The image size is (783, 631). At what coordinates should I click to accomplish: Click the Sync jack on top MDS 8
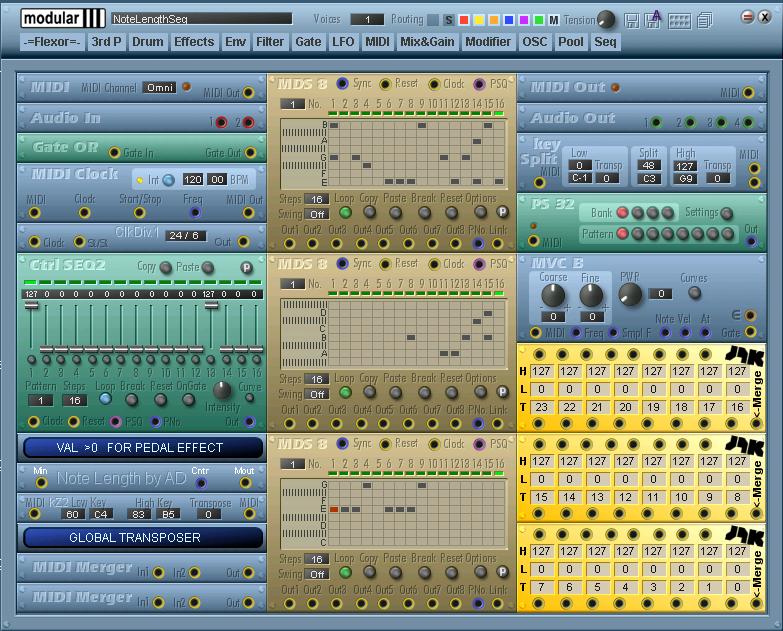click(x=343, y=83)
